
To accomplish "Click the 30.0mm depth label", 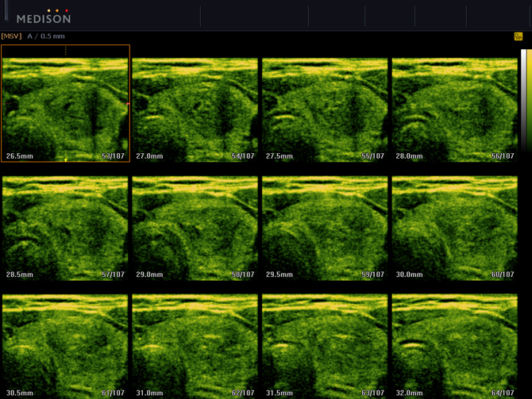I will (x=409, y=274).
